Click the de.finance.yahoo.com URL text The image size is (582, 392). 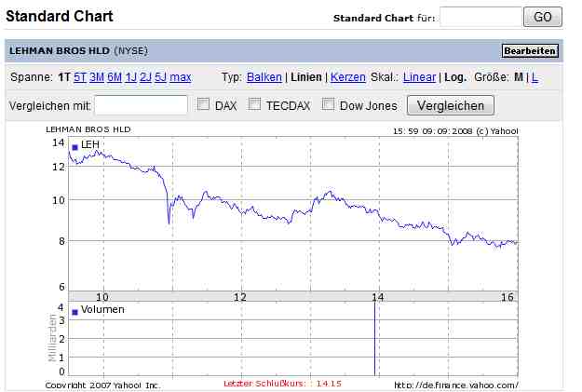click(x=455, y=385)
